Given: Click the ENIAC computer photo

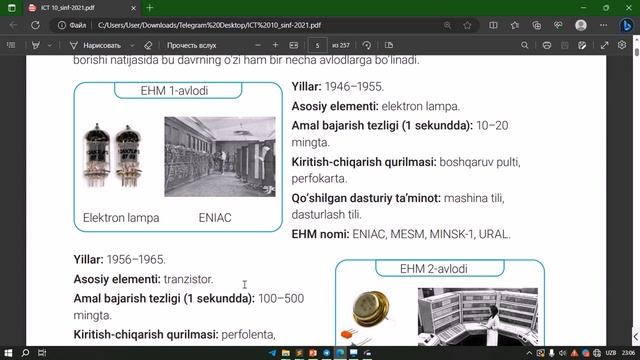Looking at the screenshot, I should (220, 156).
